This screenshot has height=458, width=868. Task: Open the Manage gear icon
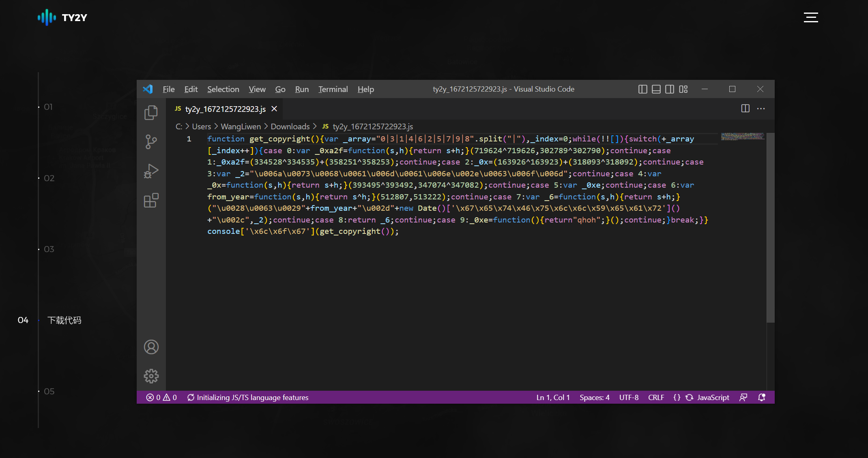click(x=151, y=376)
